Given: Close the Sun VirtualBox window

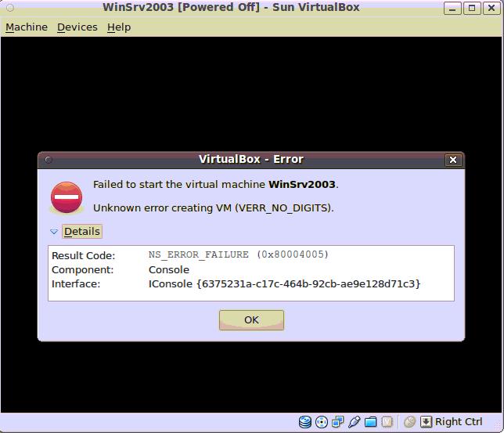Looking at the screenshot, I should [x=491, y=8].
